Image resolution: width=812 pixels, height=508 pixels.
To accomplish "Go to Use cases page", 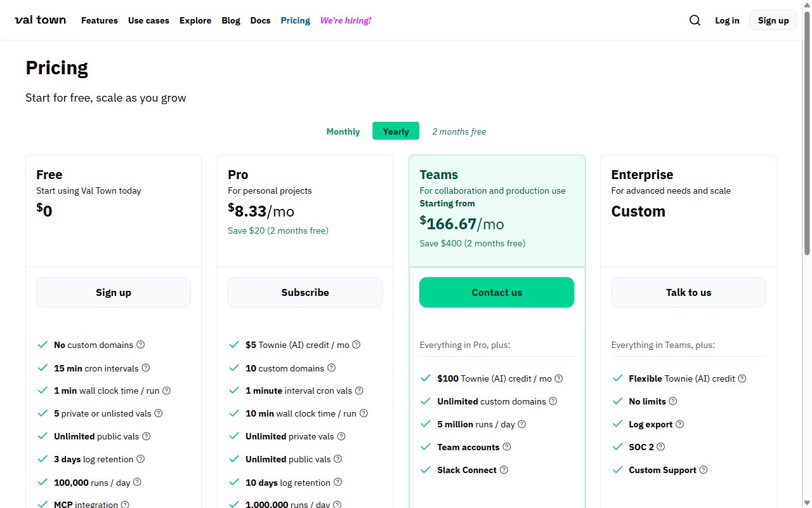I will coord(148,20).
